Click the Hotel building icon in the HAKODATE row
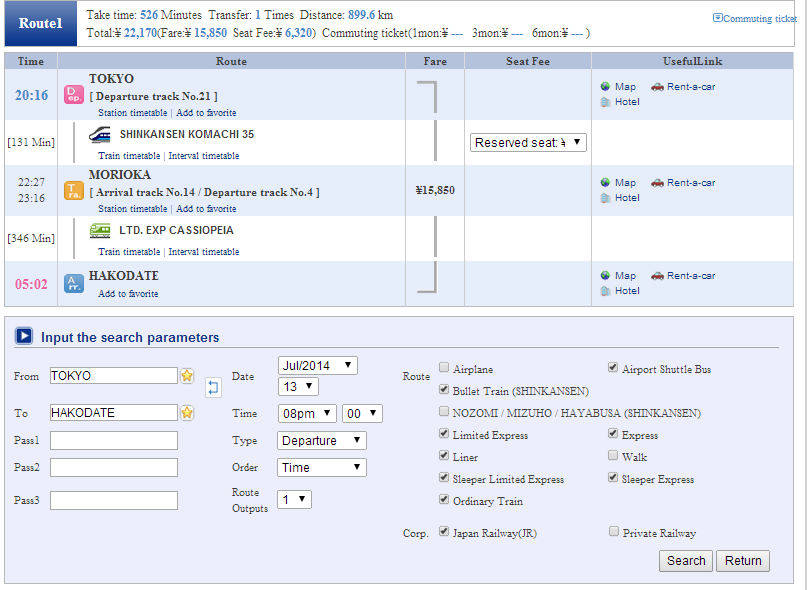This screenshot has height=590, width=807. click(x=605, y=291)
